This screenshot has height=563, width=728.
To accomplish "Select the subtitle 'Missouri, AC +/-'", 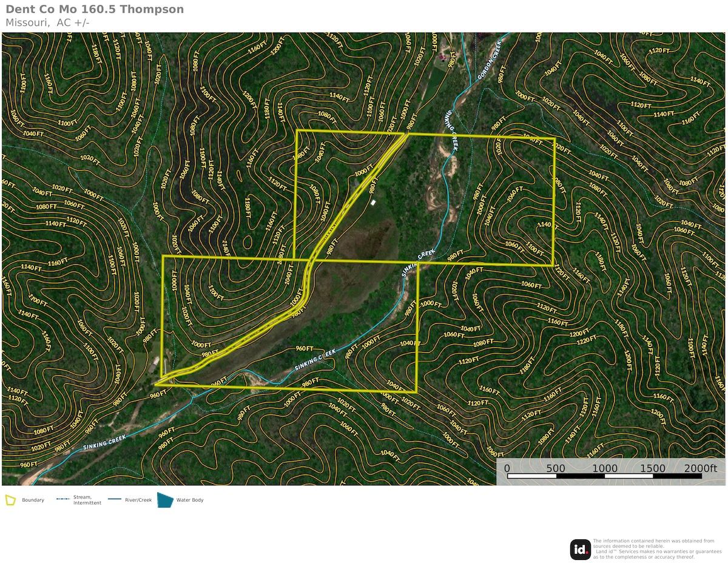I will tap(48, 22).
